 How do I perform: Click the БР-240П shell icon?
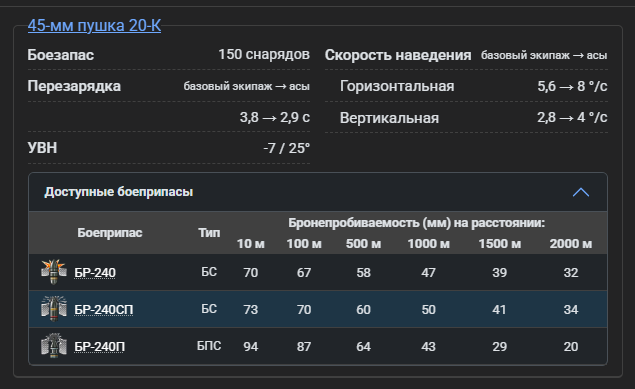[x=54, y=346]
